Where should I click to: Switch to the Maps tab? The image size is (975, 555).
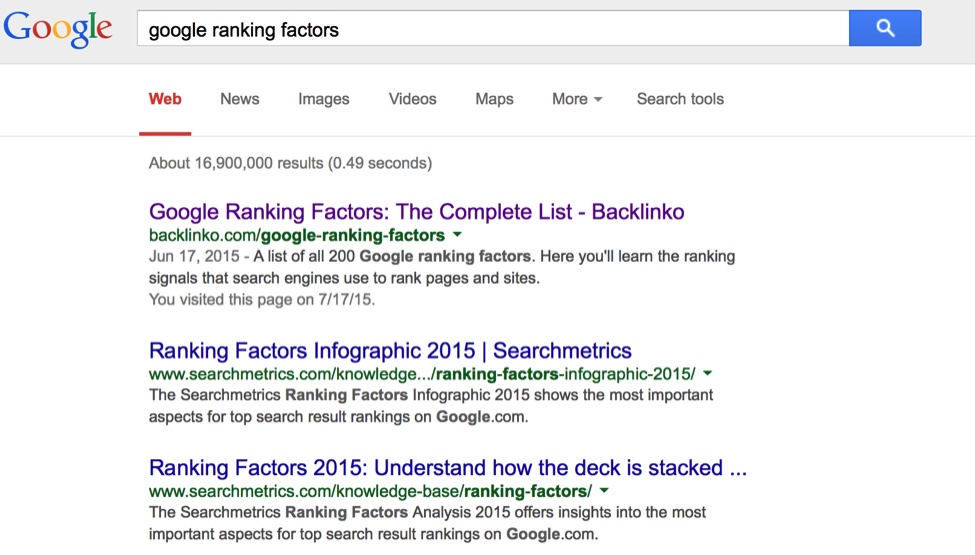click(x=494, y=99)
